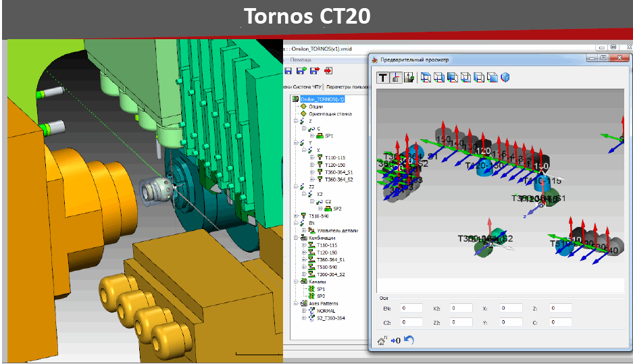
Task: Collapse the Z axis tree node
Action: coord(296,121)
